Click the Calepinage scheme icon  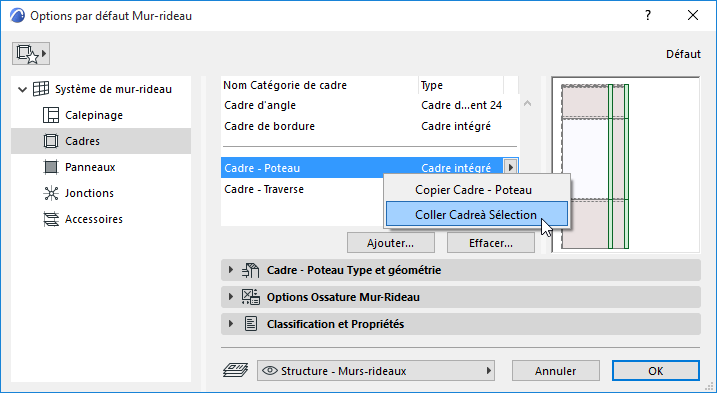[x=51, y=115]
